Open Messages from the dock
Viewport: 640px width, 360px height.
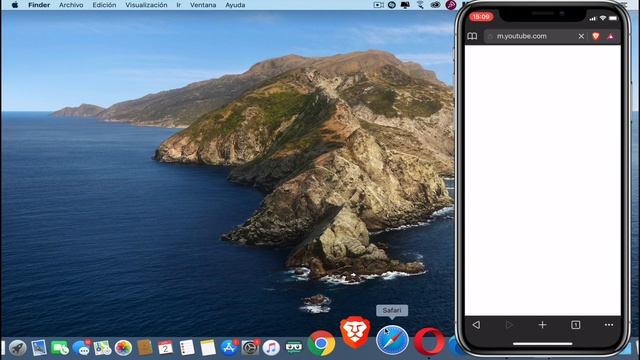point(81,348)
